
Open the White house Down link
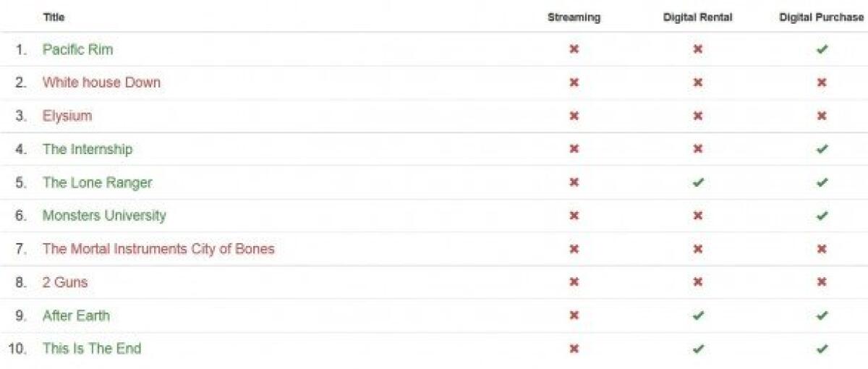[101, 82]
